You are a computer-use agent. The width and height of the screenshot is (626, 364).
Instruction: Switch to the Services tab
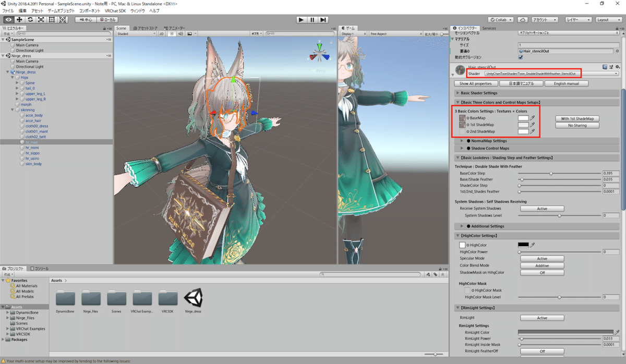point(489,28)
